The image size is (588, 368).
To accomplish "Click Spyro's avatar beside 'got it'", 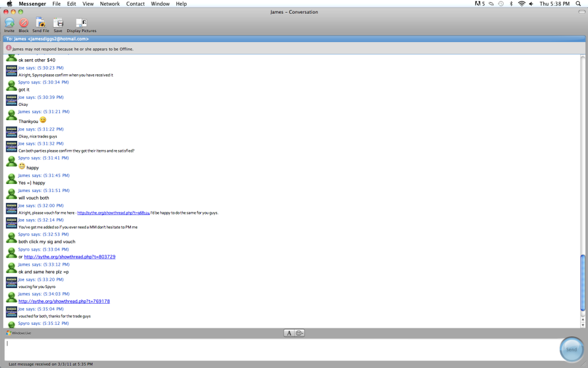I will 11,86.
